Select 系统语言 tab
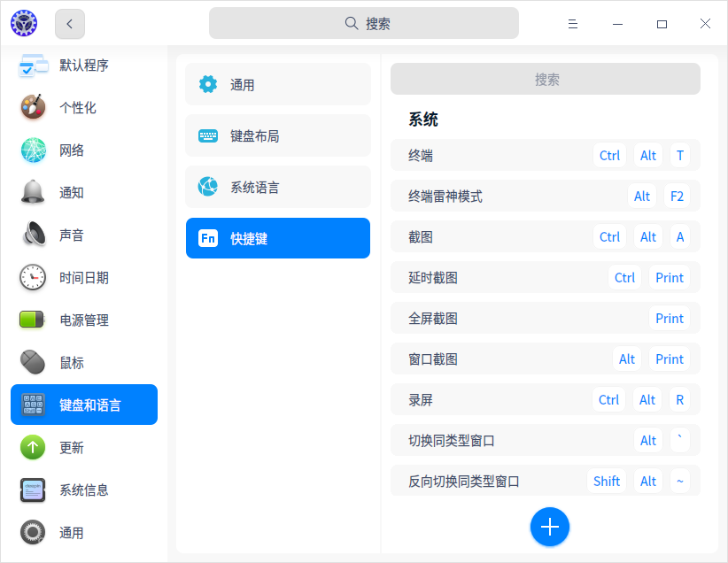This screenshot has height=563, width=728. [x=277, y=187]
